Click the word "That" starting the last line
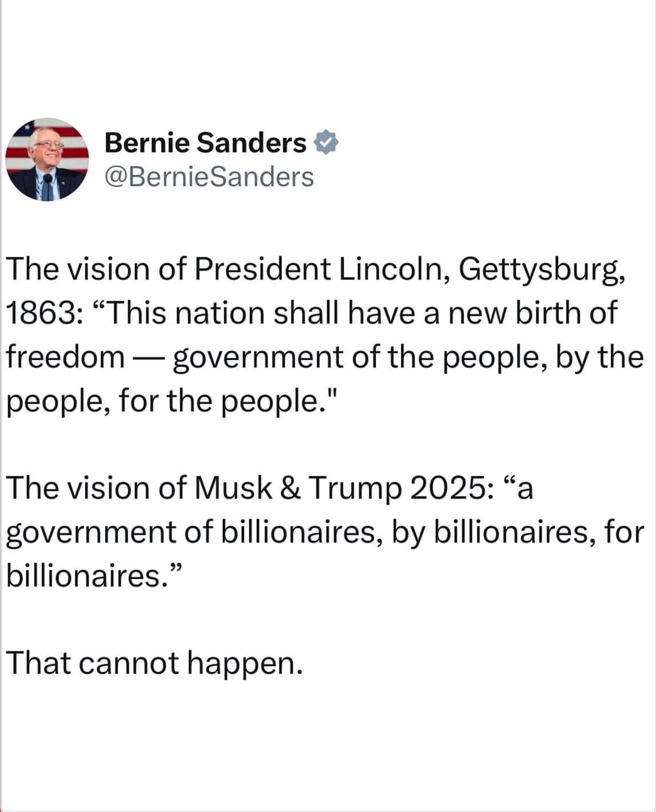 coord(38,663)
